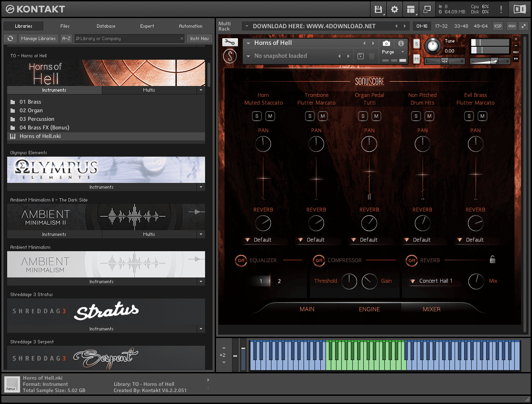Click the snapshot camera icon

[x=386, y=43]
